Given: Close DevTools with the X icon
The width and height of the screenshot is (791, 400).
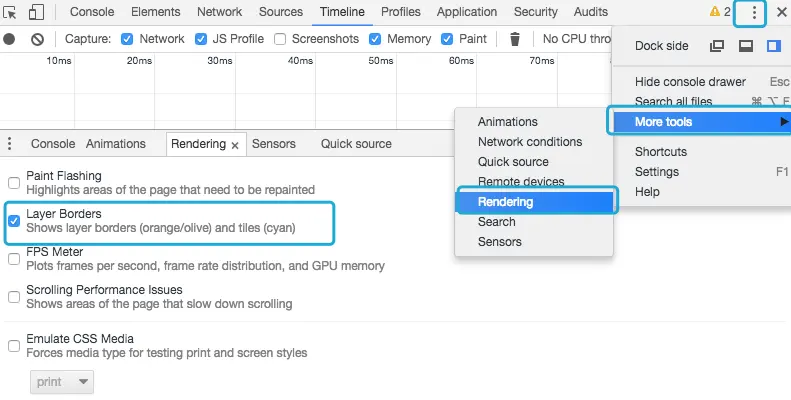Looking at the screenshot, I should pyautogui.click(x=781, y=12).
